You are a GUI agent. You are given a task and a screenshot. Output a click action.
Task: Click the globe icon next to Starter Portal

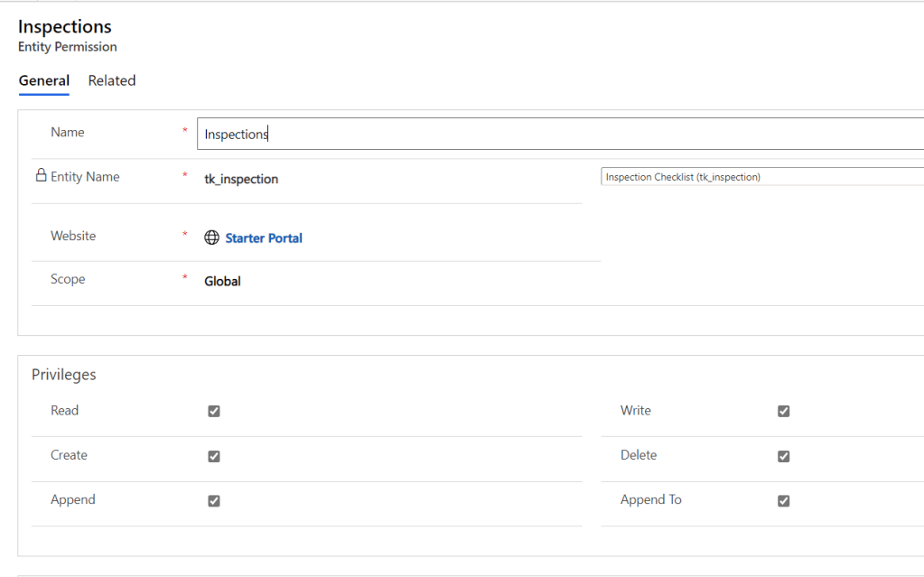[212, 238]
